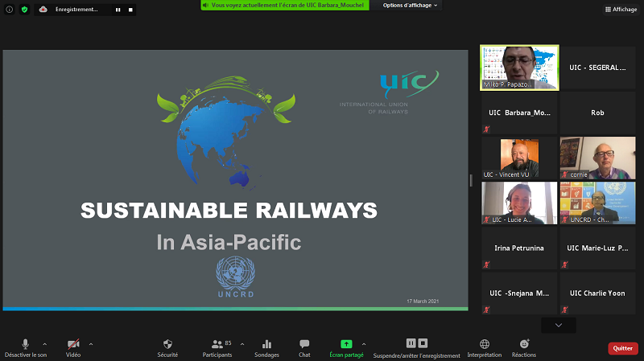Viewport: 644px width, 361px height.
Task: Expand the video options arrow
Action: [x=91, y=344]
